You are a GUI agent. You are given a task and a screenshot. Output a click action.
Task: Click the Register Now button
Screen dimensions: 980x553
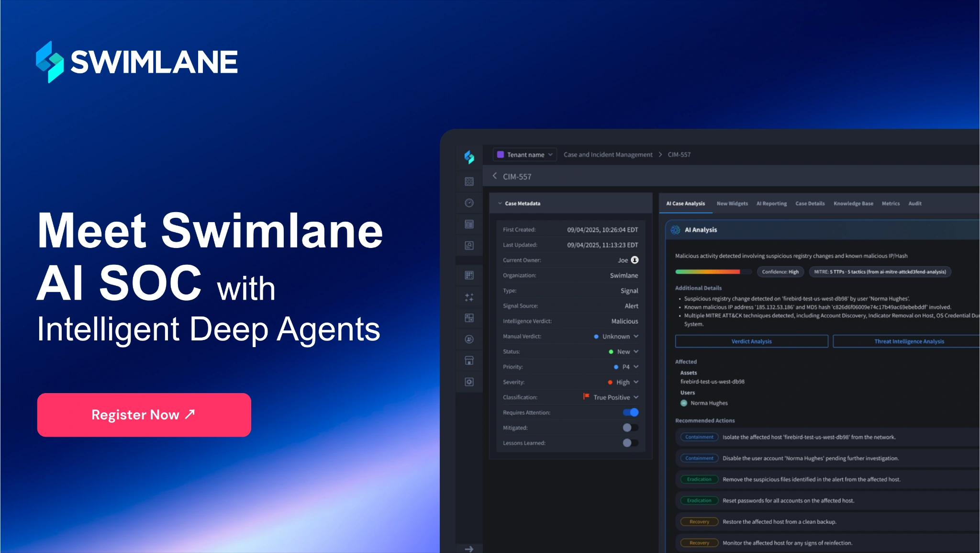click(x=144, y=415)
